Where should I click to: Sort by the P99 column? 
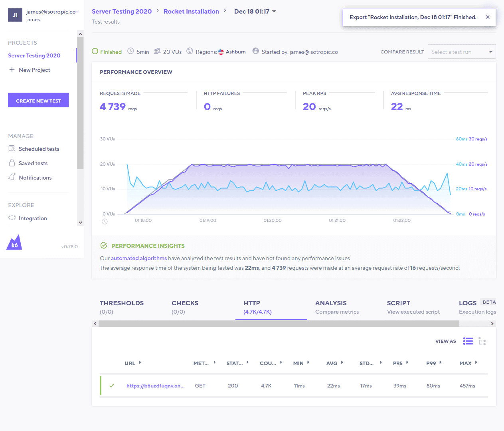[434, 363]
